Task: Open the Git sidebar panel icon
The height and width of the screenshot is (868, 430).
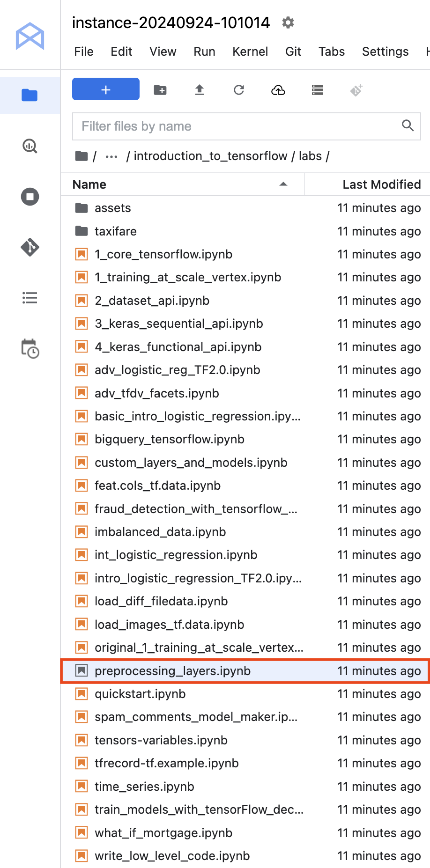Action: (x=30, y=247)
